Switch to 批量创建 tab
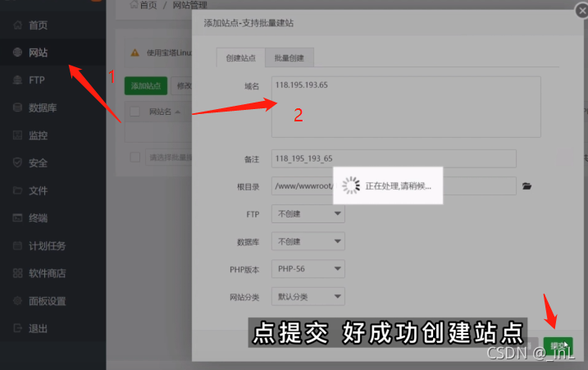 tap(289, 57)
